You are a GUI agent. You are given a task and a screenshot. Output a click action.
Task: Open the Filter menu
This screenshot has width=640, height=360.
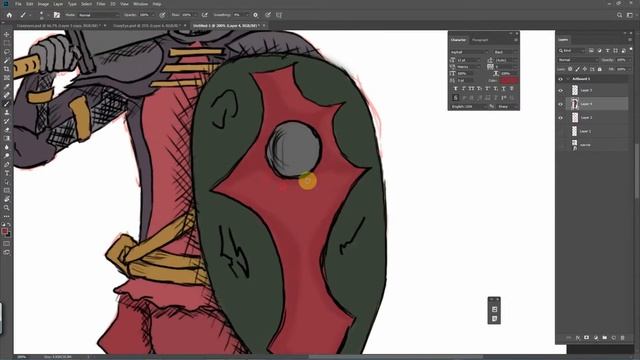click(101, 4)
